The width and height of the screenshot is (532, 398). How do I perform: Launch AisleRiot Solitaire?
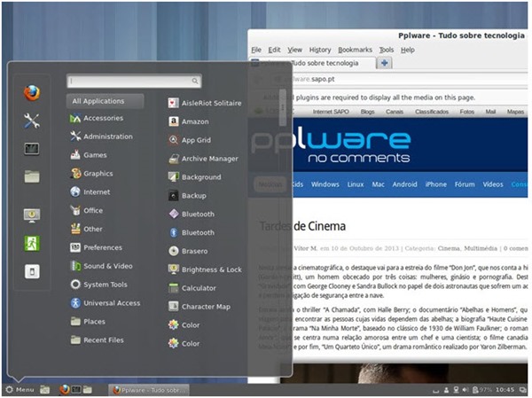pyautogui.click(x=205, y=103)
